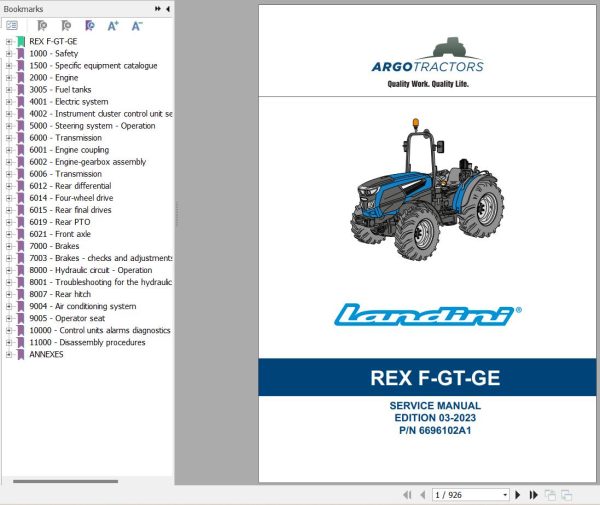Open the 11000 - Disassembly procedures bookmark
The image size is (600, 505).
pyautogui.click(x=87, y=342)
